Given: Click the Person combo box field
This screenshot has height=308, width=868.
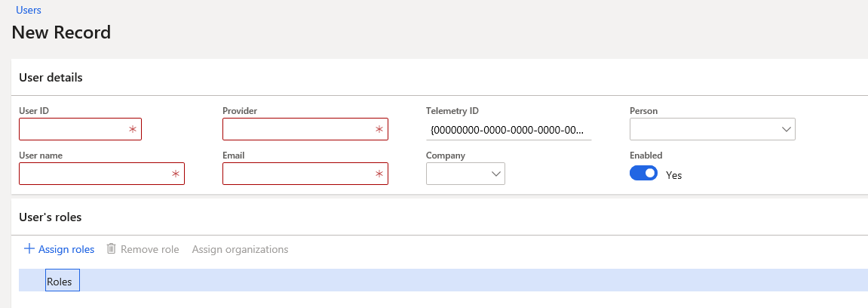Looking at the screenshot, I should click(x=703, y=130).
